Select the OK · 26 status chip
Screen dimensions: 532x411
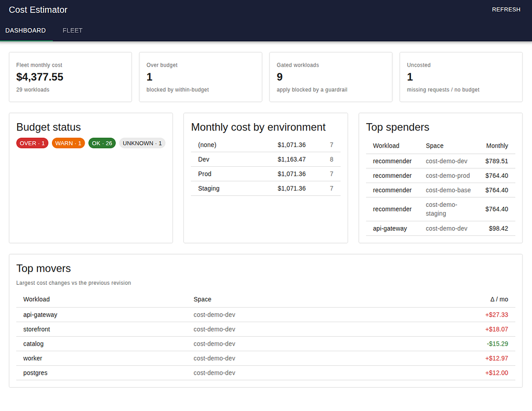point(102,143)
